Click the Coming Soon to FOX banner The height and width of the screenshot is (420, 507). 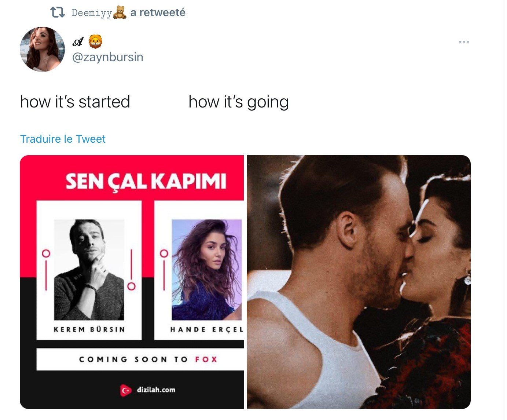pyautogui.click(x=140, y=359)
